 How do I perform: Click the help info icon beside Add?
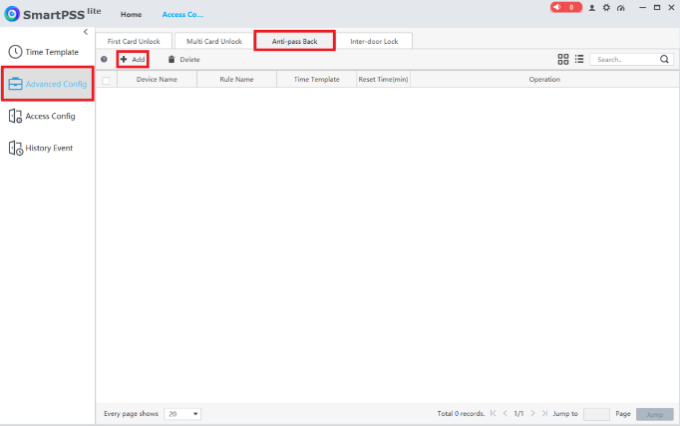coord(104,59)
